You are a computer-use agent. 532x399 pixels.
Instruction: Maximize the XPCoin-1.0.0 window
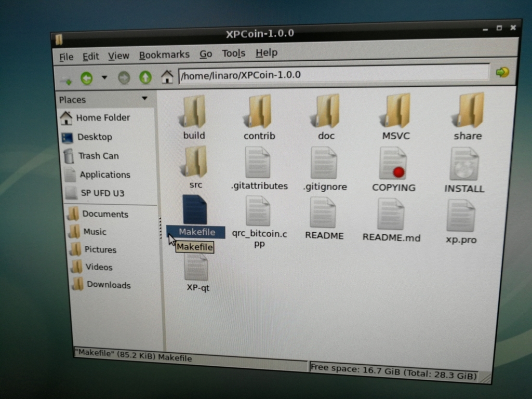point(499,28)
